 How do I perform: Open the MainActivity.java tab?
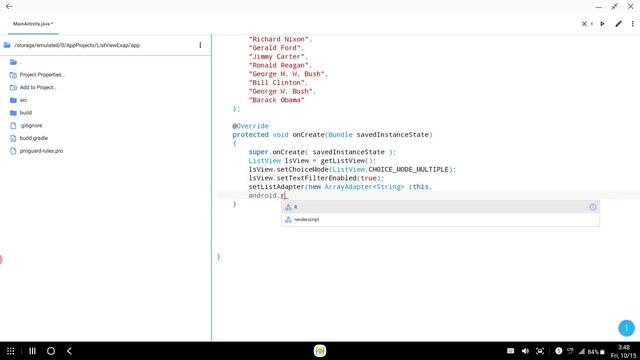[x=33, y=24]
